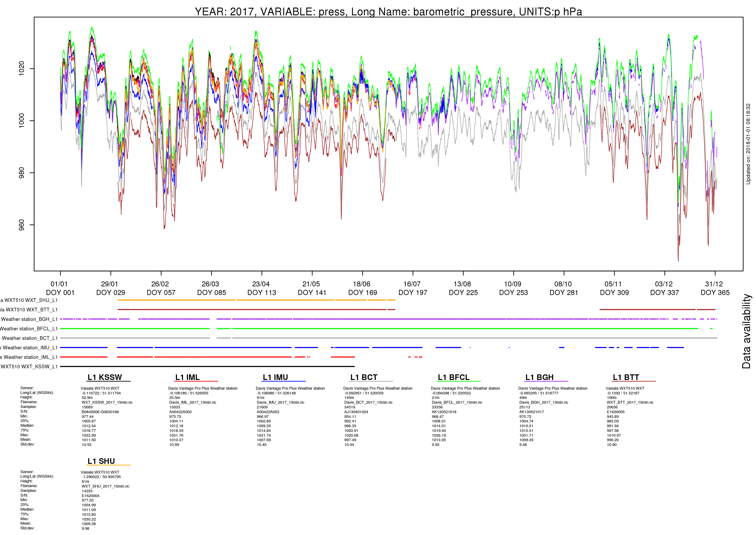Click the "L1 BCT" station heading
This screenshot has height=535, width=756.
364,378
